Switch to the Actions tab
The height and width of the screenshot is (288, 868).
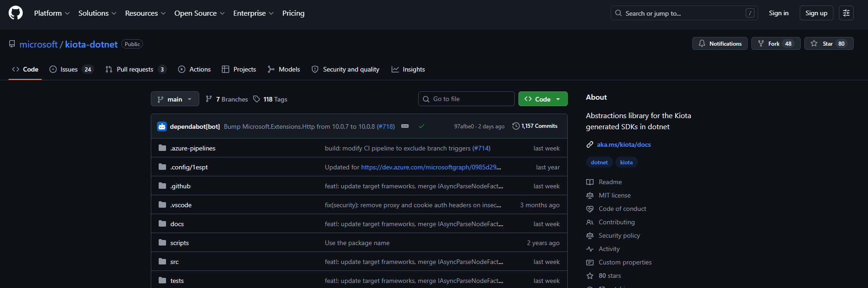(194, 69)
